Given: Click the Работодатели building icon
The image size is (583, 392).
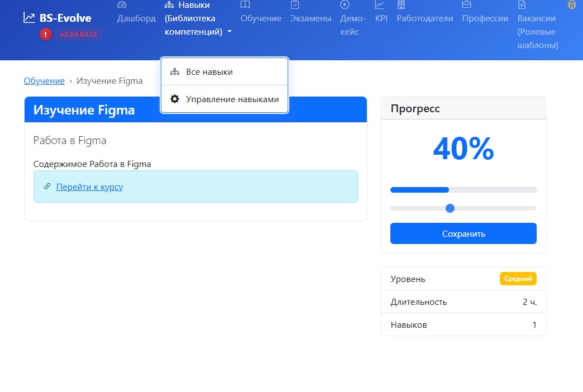Looking at the screenshot, I should coord(401,4).
